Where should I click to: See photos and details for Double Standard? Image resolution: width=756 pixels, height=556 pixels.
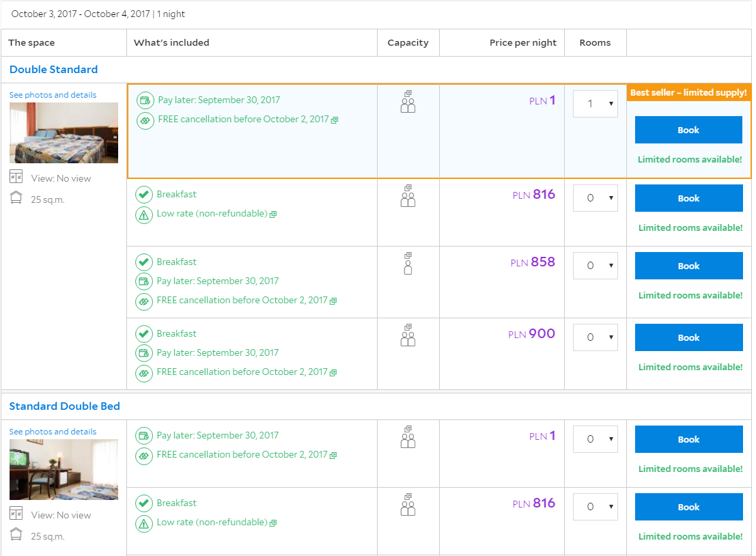pos(53,95)
